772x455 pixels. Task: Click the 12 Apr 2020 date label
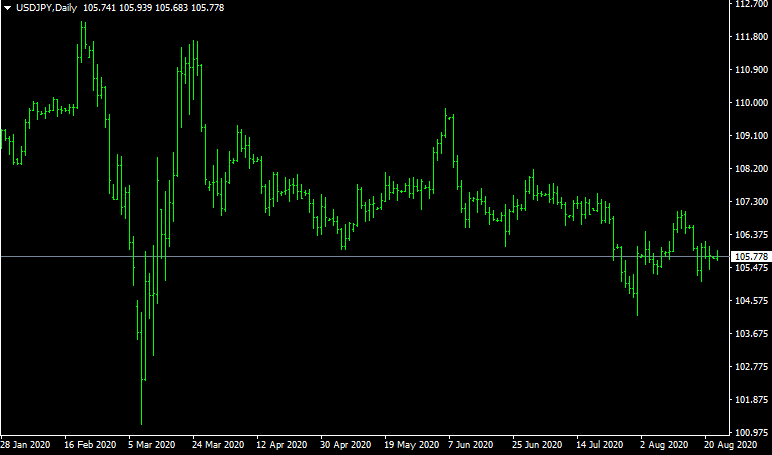click(x=282, y=445)
